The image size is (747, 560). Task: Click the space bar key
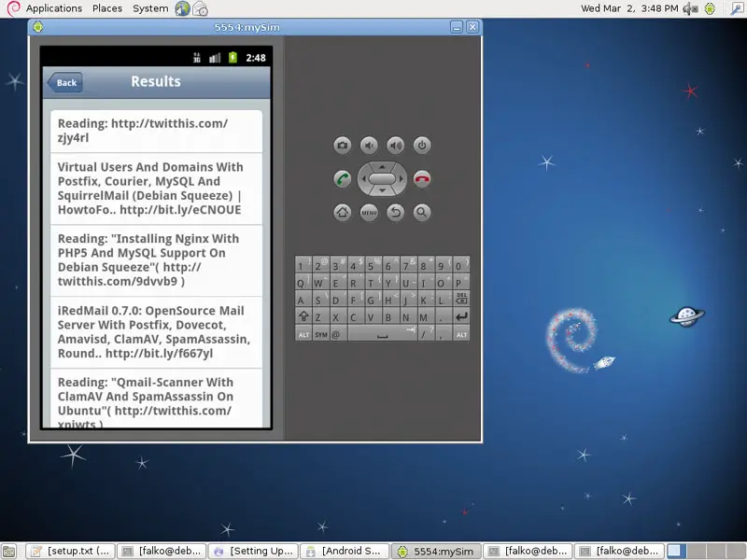pyautogui.click(x=382, y=333)
